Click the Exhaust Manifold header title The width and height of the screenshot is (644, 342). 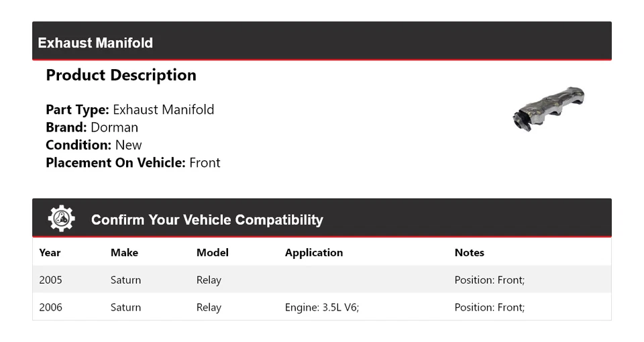(95, 43)
